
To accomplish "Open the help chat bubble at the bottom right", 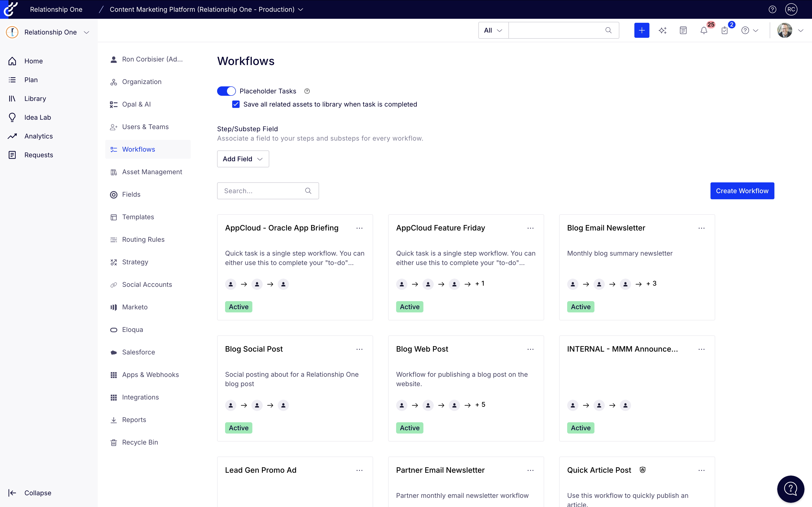I will click(791, 489).
